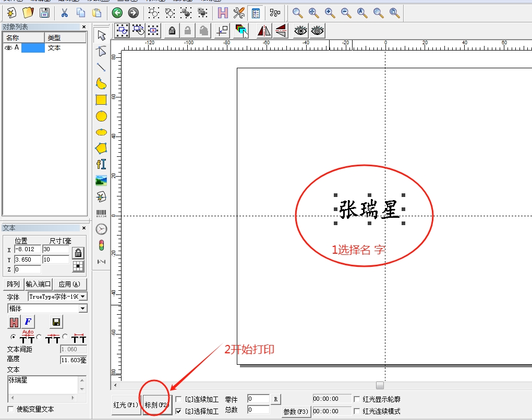Screen dimensions: 532x420
Task: Save the document with the top toolbar floppy icon
Action: (44, 13)
